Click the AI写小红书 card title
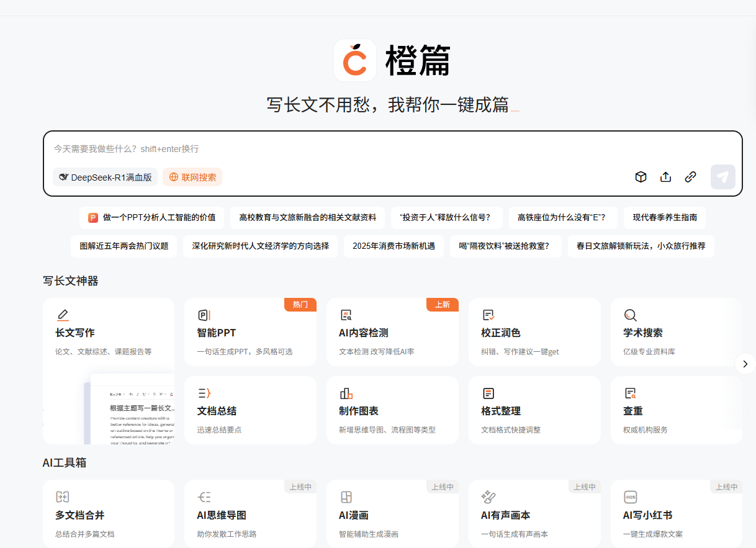Screen dimensions: 756x548 648,515
